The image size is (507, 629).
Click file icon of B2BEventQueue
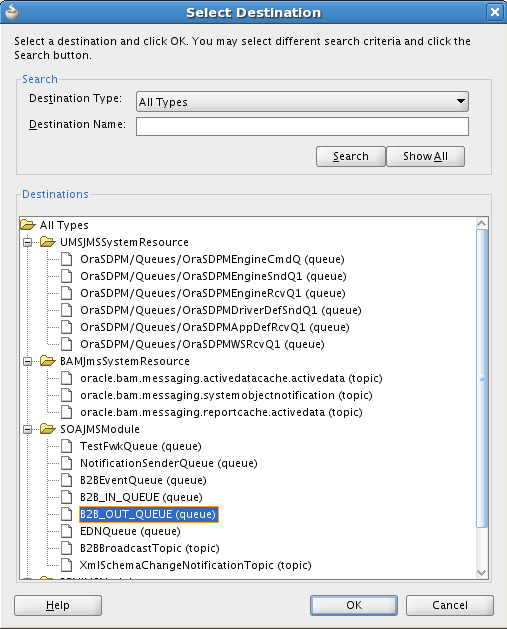click(67, 480)
